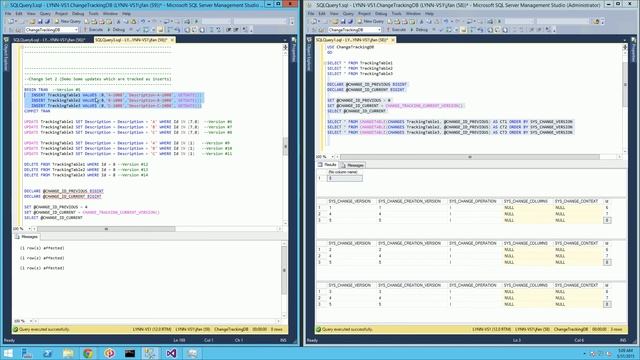
Task: Open the Help menu in right window
Action: [x=429, y=13]
